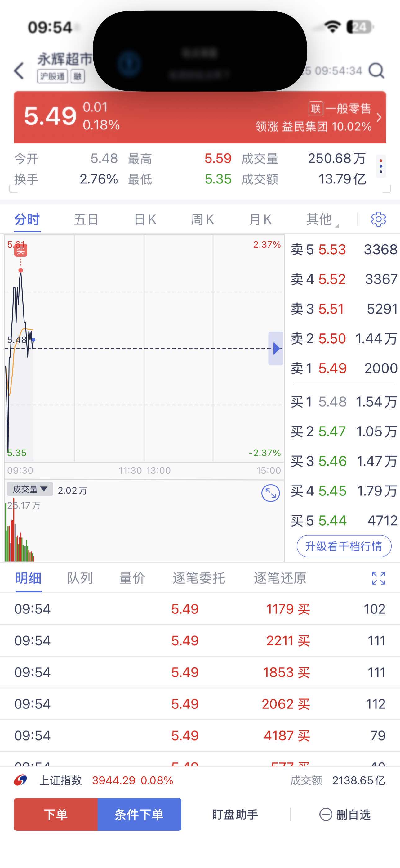Tap the 融 margin tag
The width and height of the screenshot is (400, 868).
[x=78, y=76]
